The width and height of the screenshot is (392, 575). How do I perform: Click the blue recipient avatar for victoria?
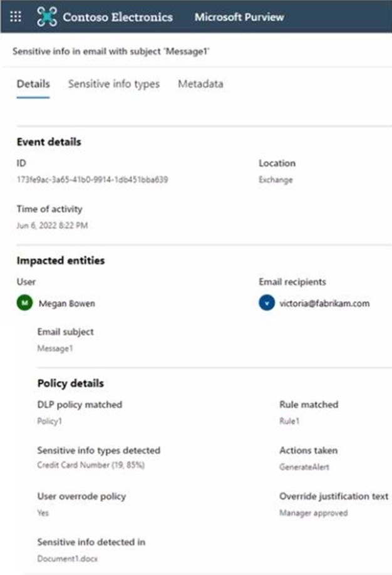267,303
